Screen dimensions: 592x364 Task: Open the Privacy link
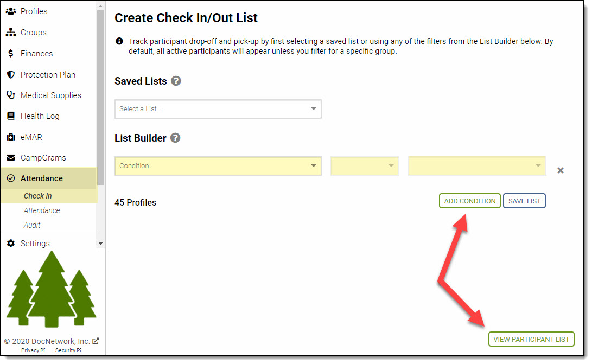tap(30, 350)
